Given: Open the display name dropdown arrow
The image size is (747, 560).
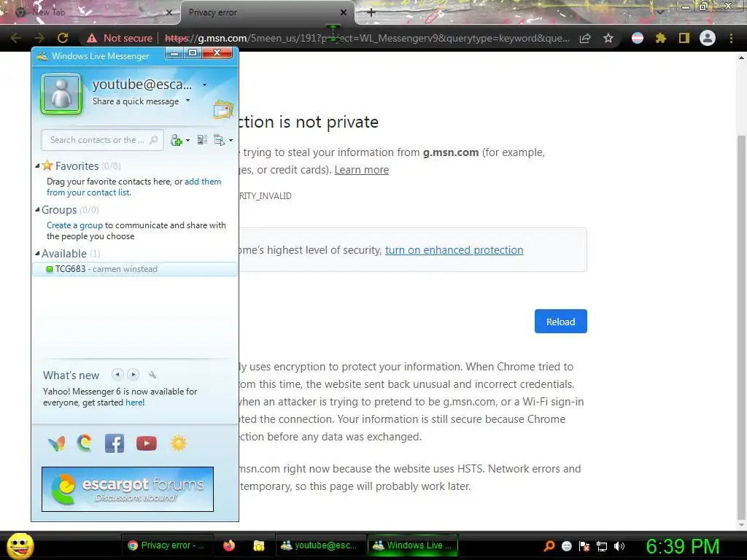Looking at the screenshot, I should coord(204,85).
